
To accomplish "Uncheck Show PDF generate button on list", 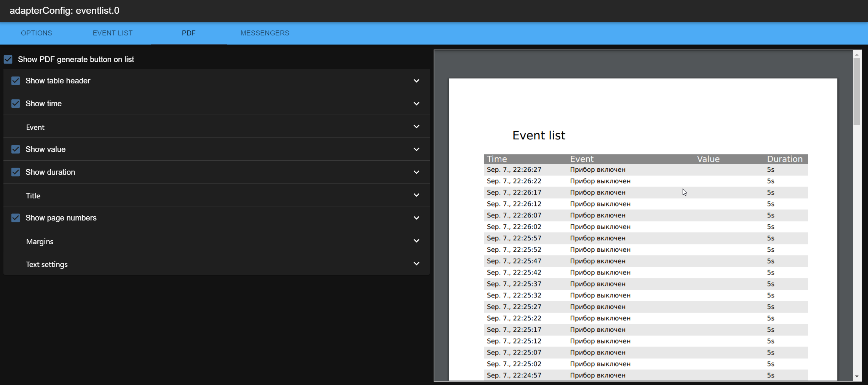I will [8, 59].
